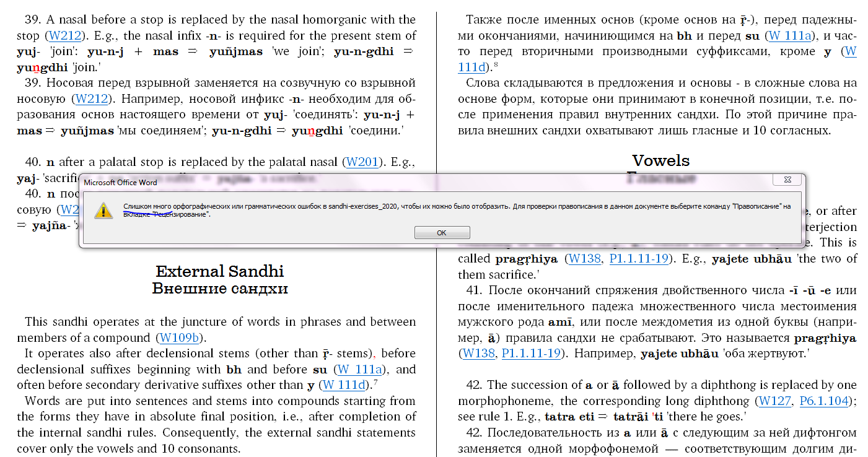Open W212 link in Russian rule 39
The height and width of the screenshot is (457, 868).
coord(91,98)
